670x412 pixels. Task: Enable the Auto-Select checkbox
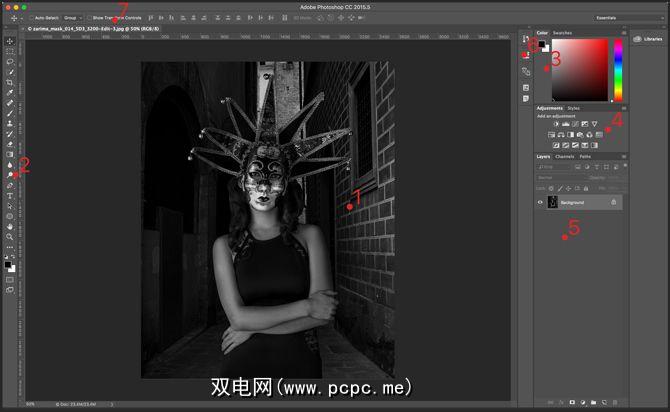point(29,18)
